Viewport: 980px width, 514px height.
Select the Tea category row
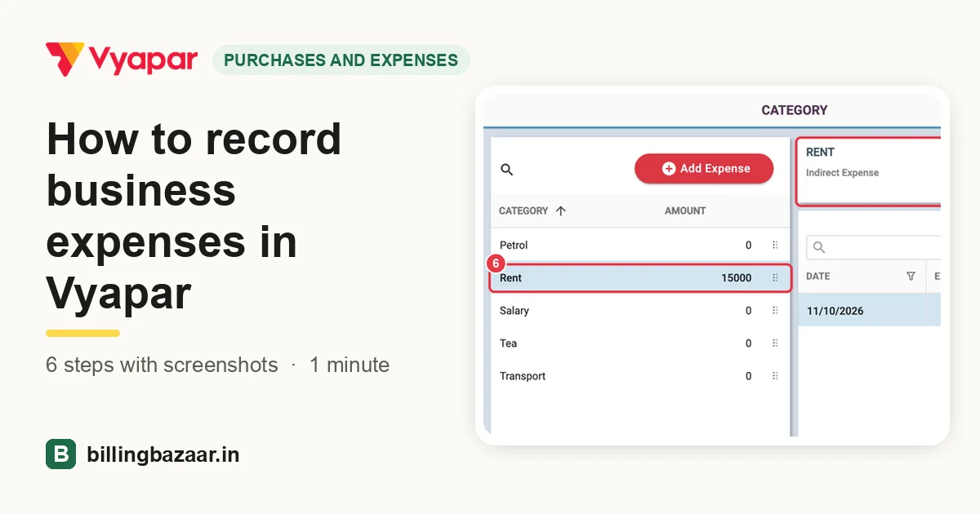639,343
